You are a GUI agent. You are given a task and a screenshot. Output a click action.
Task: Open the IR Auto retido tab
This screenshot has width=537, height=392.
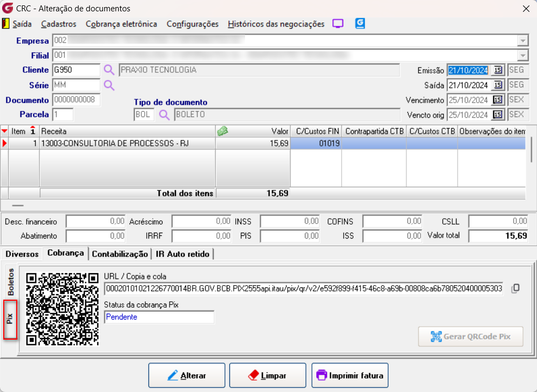coord(182,254)
